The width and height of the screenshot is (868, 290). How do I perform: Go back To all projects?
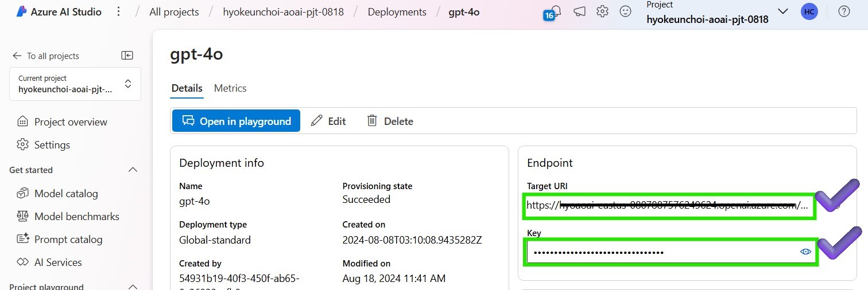pos(46,56)
